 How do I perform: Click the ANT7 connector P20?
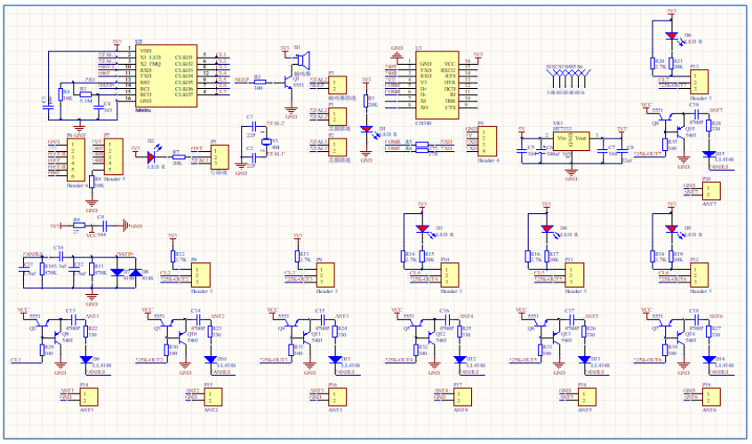pyautogui.click(x=708, y=191)
